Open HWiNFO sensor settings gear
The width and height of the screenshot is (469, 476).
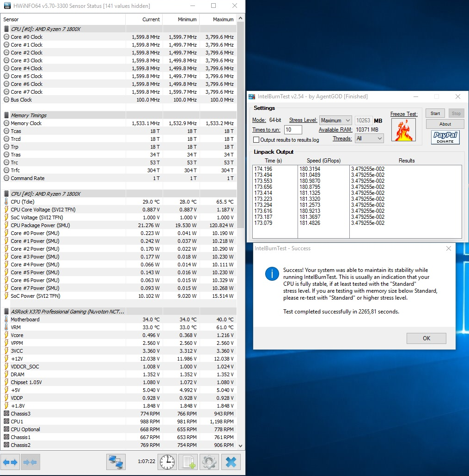pos(209,462)
